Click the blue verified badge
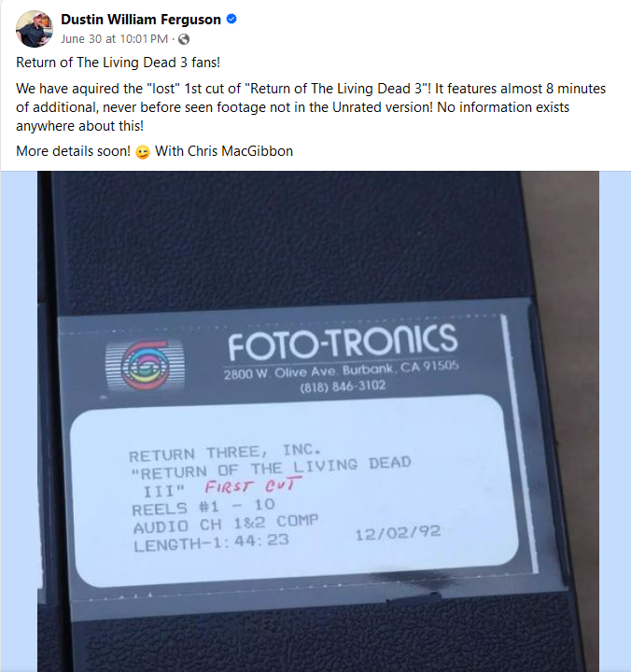Screen dimensions: 631x672 click(x=231, y=20)
